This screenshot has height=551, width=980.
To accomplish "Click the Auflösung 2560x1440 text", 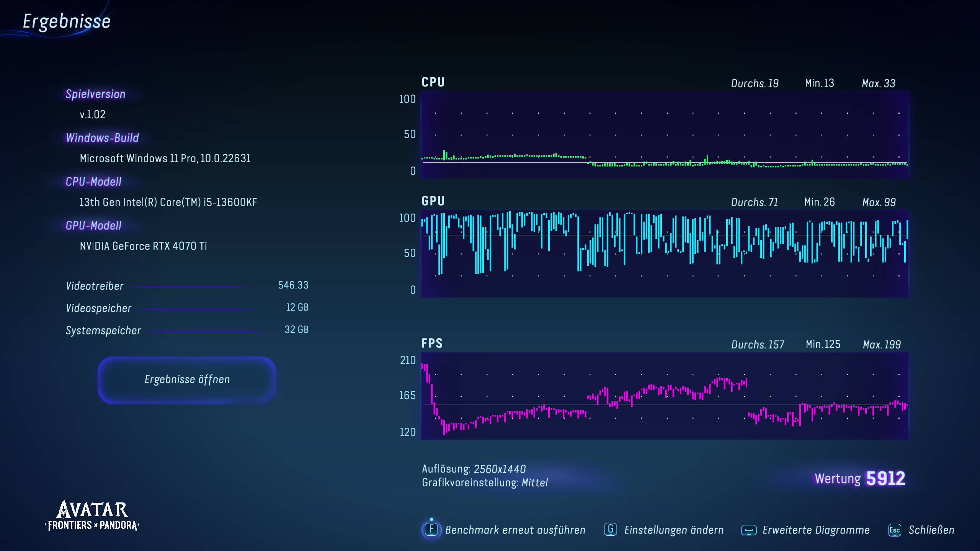I will pos(474,469).
